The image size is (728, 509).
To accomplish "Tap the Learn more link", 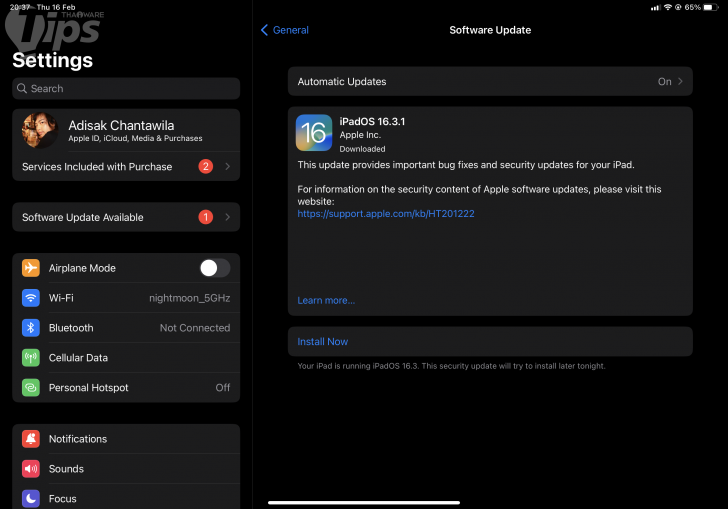I will (x=326, y=300).
